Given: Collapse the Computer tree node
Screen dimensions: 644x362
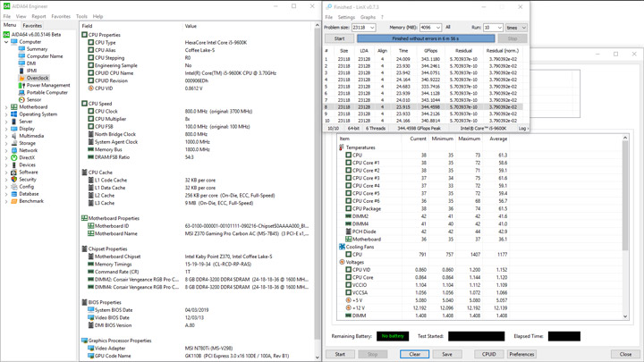Looking at the screenshot, I should [6, 42].
